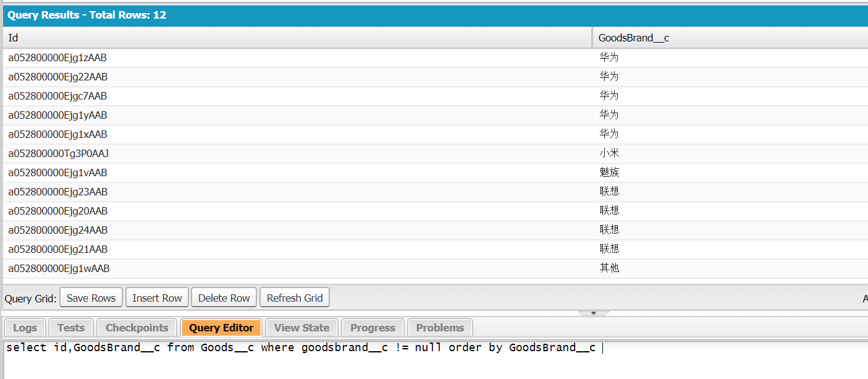Select 联想 brand in row a052800000Ejg23AAB
Viewport: 868px width, 379px height.
[x=730, y=192]
